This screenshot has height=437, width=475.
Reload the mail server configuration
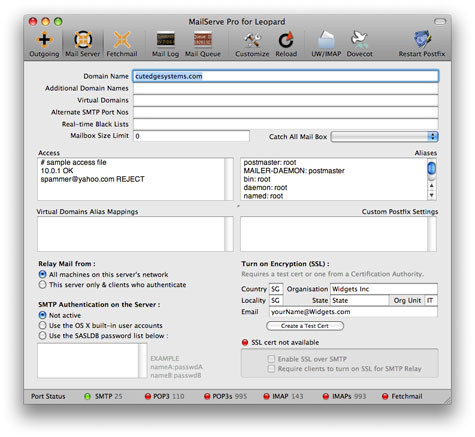coord(286,44)
